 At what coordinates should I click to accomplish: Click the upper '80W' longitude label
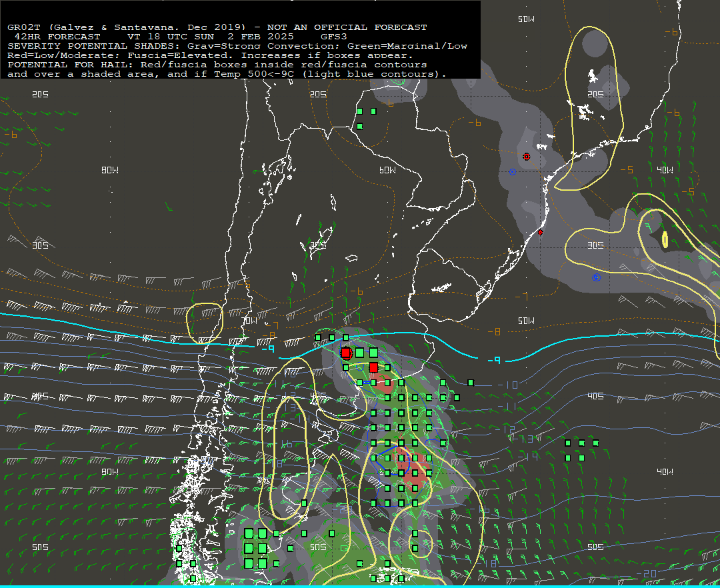[x=110, y=170]
